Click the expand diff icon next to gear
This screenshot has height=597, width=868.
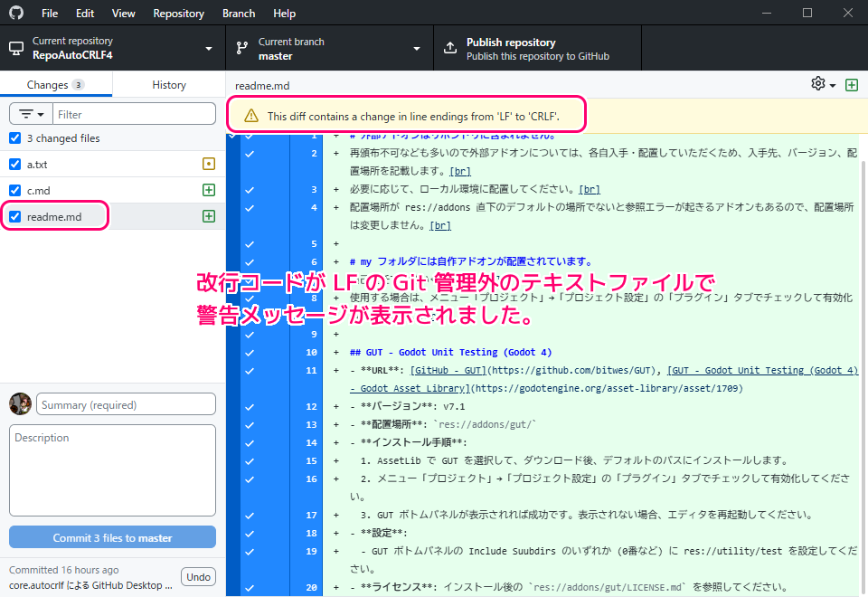(851, 84)
